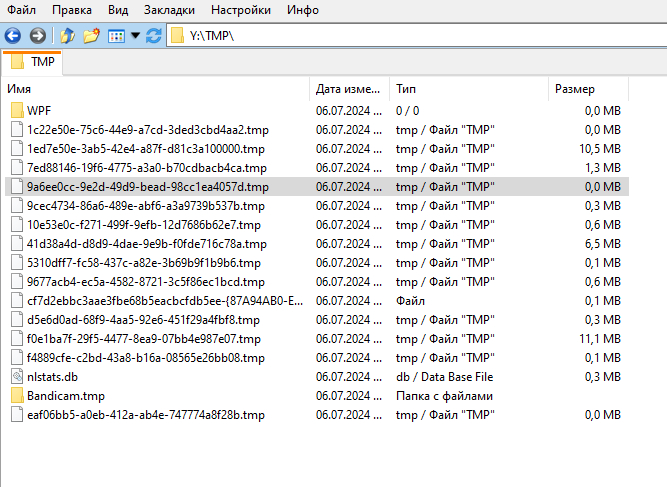Click the 1,3 MB size value

click(602, 168)
